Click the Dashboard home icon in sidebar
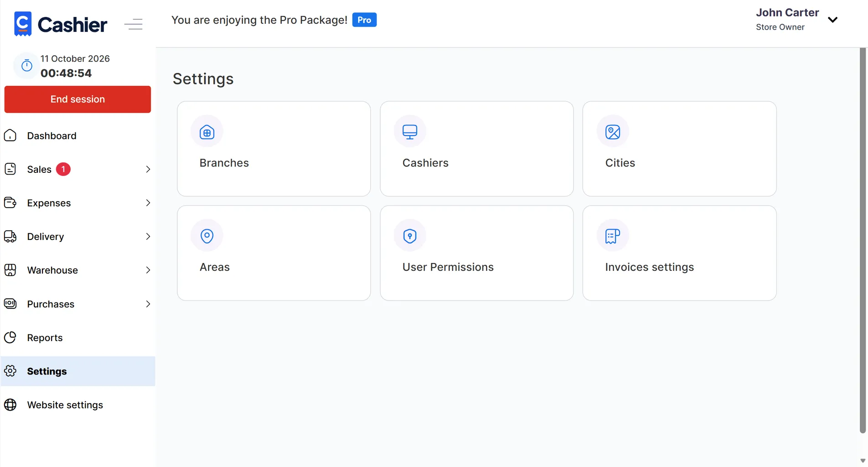The width and height of the screenshot is (868, 467). point(10,135)
